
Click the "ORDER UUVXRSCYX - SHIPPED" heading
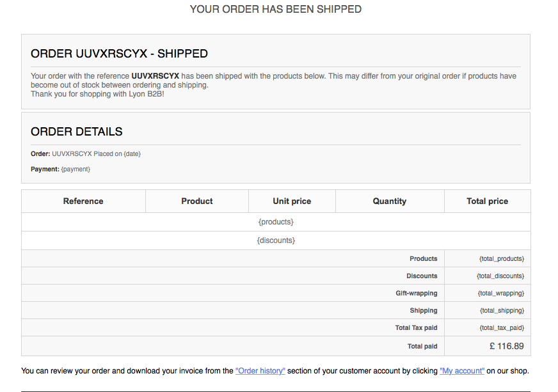(119, 54)
